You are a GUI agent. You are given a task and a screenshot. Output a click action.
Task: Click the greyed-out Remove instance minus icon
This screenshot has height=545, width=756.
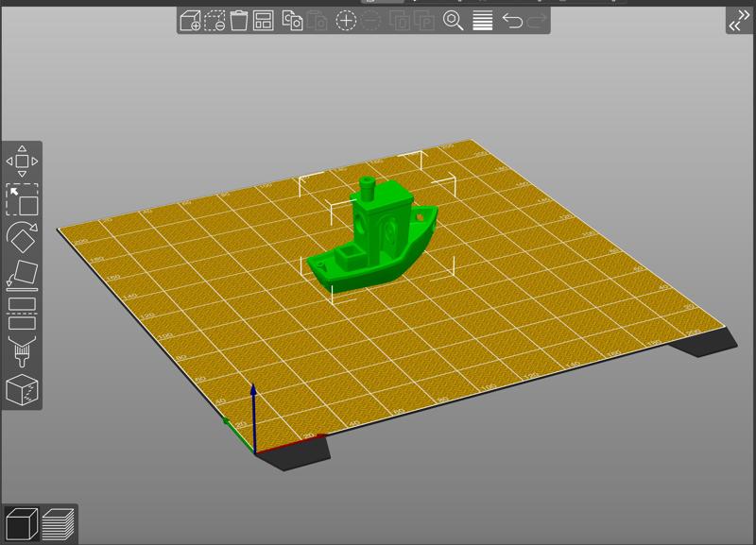tap(370, 21)
